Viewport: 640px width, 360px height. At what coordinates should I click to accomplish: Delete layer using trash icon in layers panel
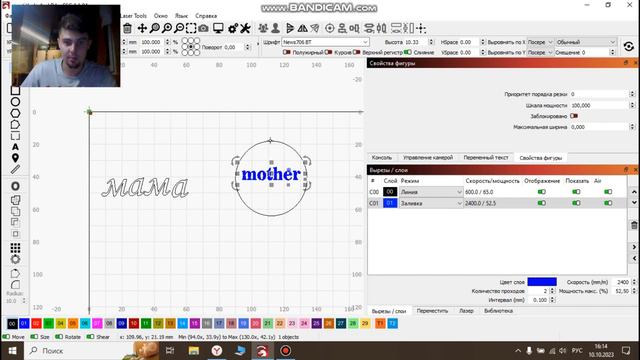634,225
